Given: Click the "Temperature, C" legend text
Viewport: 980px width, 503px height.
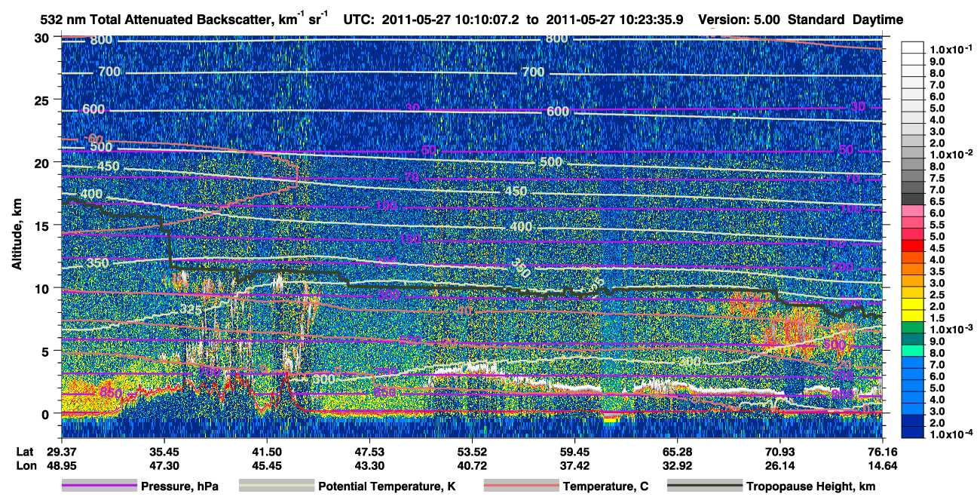Looking at the screenshot, I should 605,487.
